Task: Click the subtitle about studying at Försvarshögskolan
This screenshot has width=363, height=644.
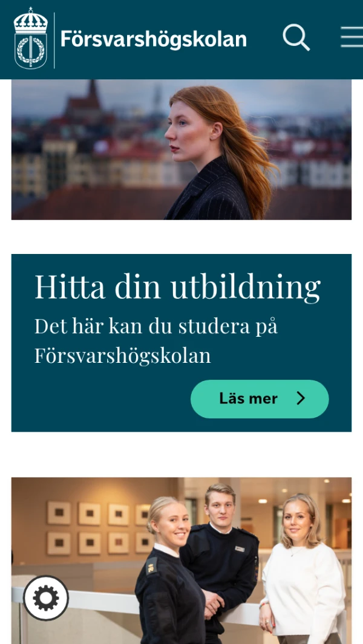Action: coord(156,341)
